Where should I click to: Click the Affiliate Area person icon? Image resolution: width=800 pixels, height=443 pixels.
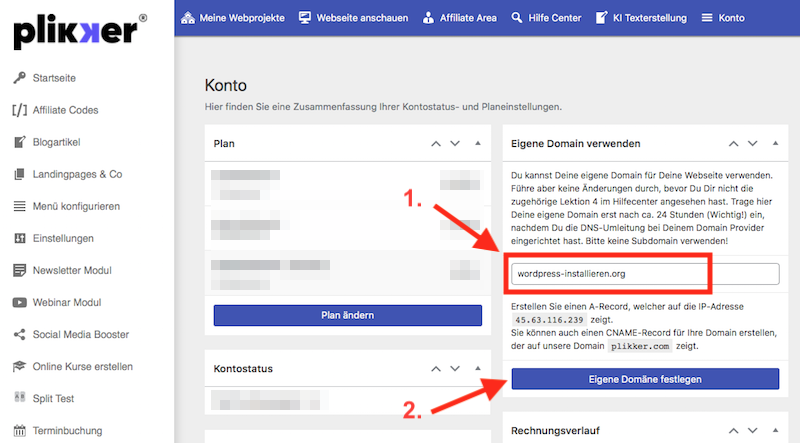coord(428,18)
